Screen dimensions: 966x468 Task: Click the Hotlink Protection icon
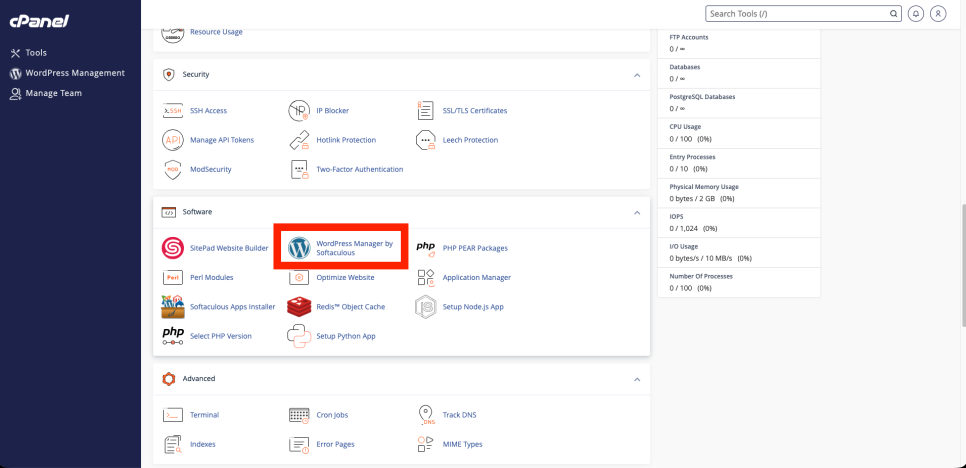pos(299,140)
